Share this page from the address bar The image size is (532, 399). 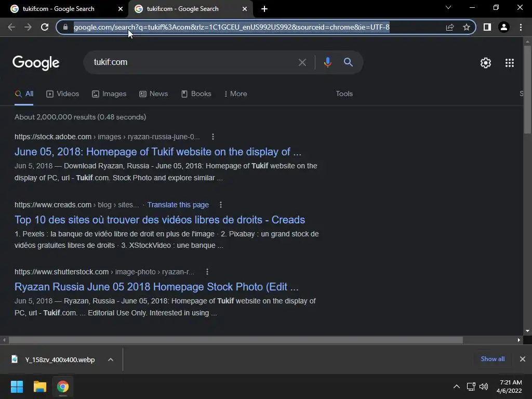click(450, 27)
